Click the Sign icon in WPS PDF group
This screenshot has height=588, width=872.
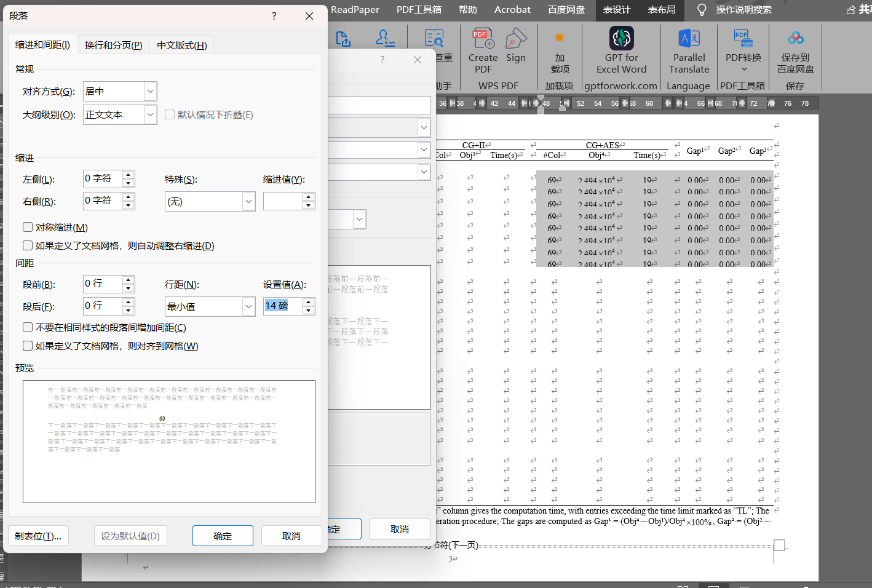click(x=515, y=39)
